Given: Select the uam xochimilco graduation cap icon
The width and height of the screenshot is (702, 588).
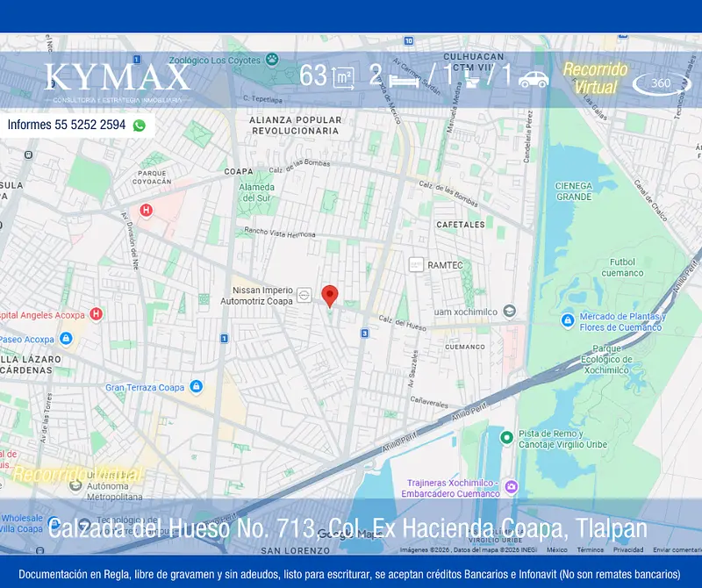Looking at the screenshot, I should (x=509, y=311).
